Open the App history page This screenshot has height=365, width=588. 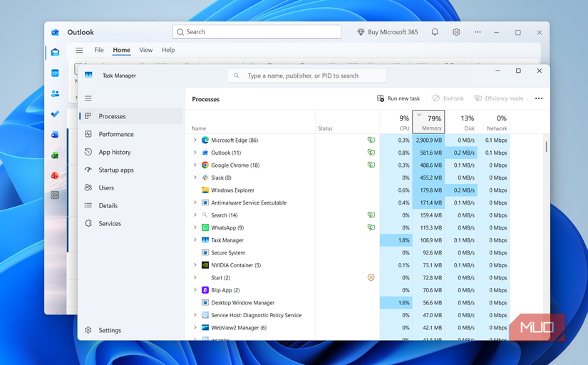tap(131, 153)
